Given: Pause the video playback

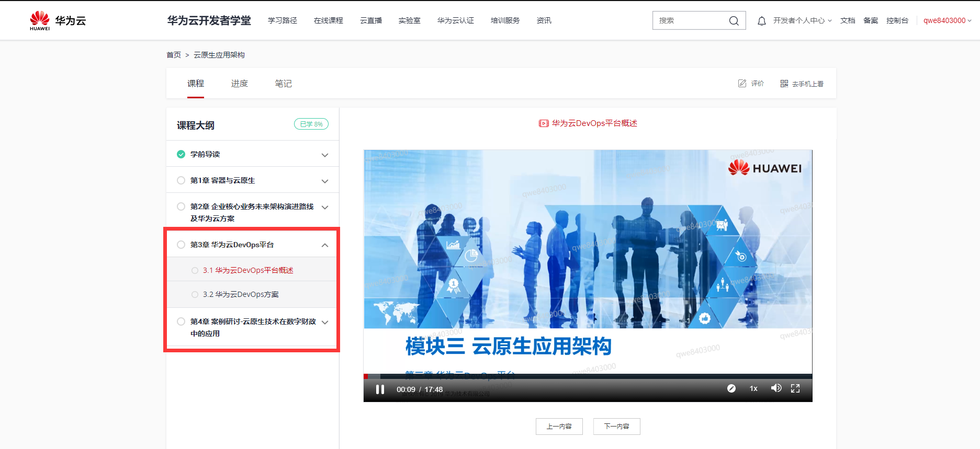Looking at the screenshot, I should (380, 389).
